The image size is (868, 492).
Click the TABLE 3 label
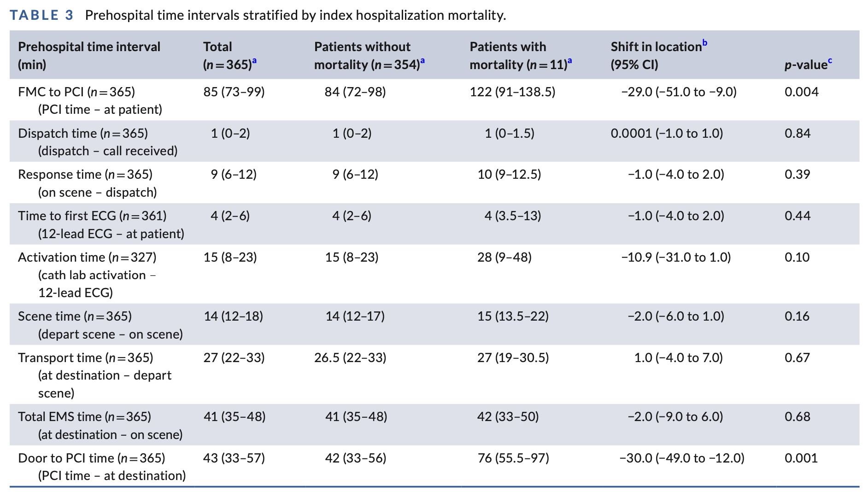click(x=41, y=15)
